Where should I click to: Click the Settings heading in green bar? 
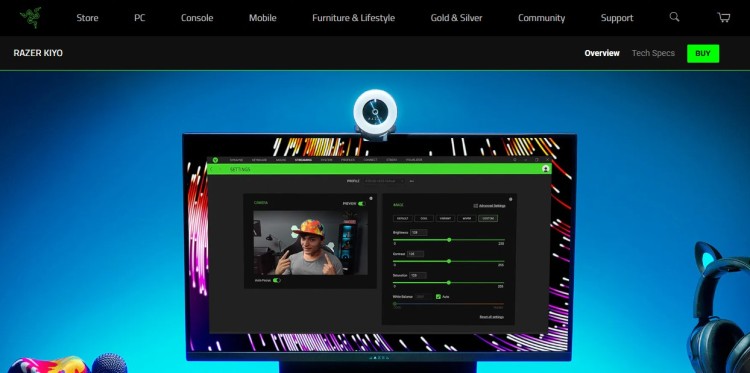click(x=240, y=169)
